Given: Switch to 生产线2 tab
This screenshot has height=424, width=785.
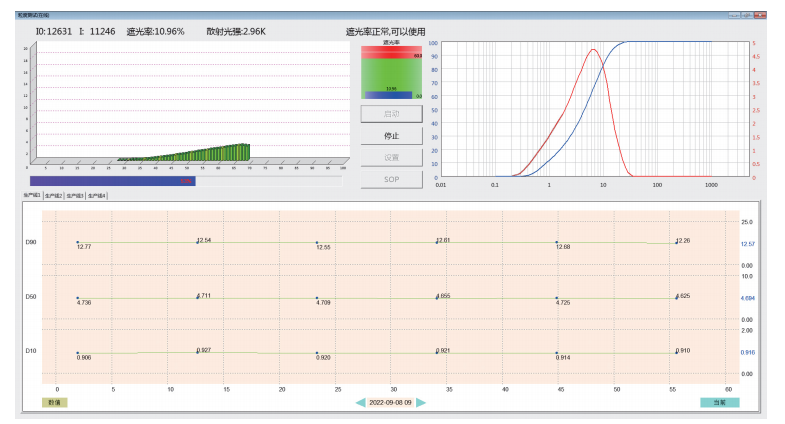Looking at the screenshot, I should (53, 196).
